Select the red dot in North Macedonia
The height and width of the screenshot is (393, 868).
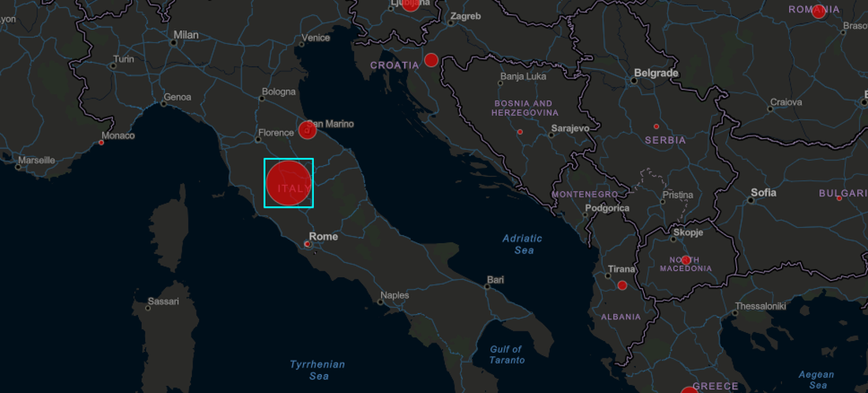tap(686, 260)
